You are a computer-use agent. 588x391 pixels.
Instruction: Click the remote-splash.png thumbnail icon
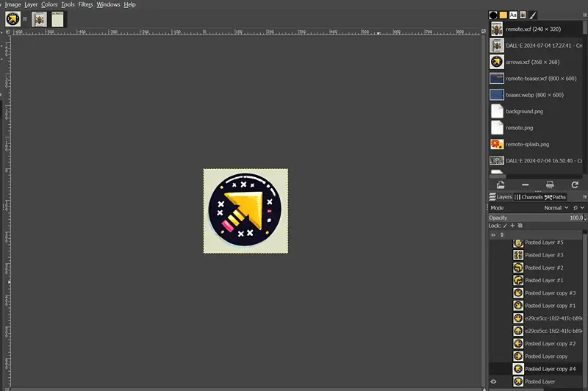click(497, 144)
